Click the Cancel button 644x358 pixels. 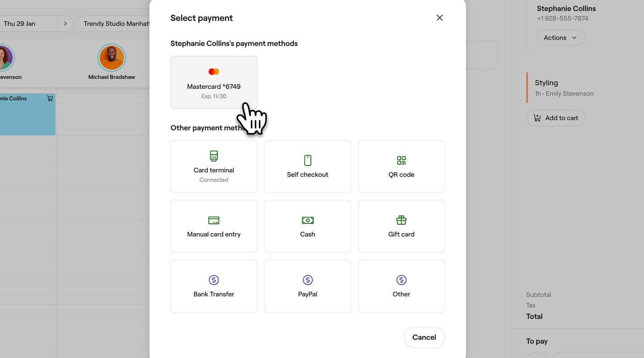(424, 337)
